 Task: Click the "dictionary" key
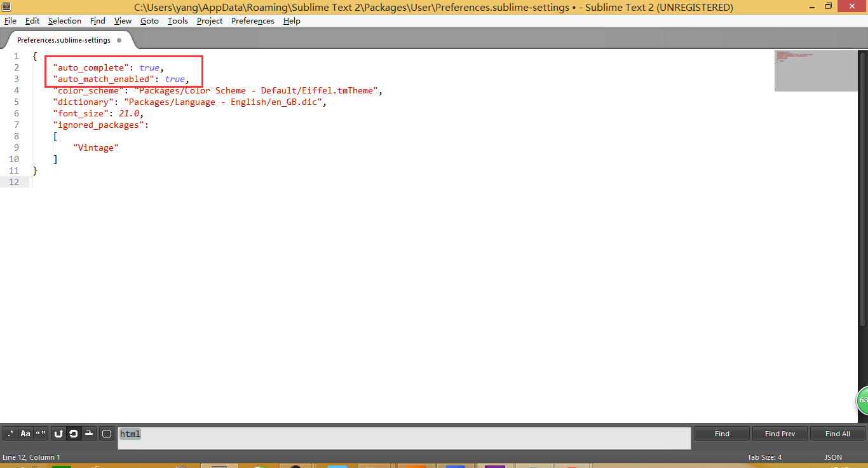pyautogui.click(x=84, y=102)
